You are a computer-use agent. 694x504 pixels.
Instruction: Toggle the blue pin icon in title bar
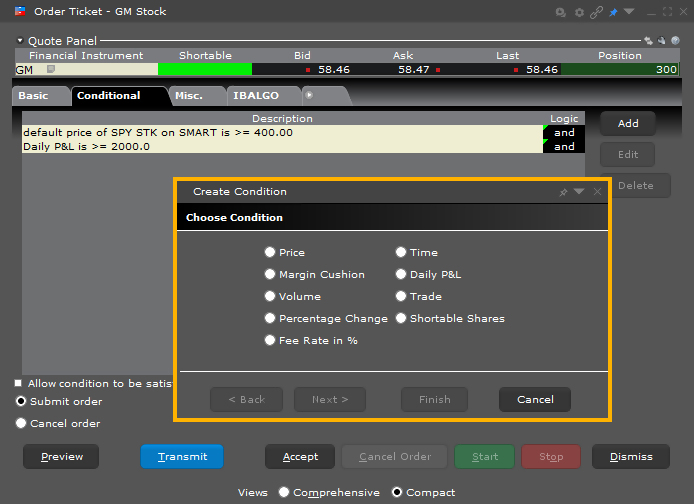point(613,12)
